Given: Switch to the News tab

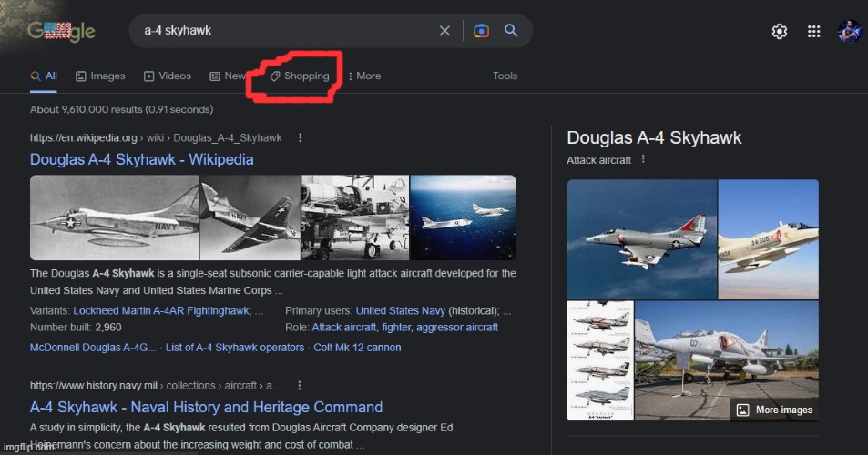Looking at the screenshot, I should 228,76.
